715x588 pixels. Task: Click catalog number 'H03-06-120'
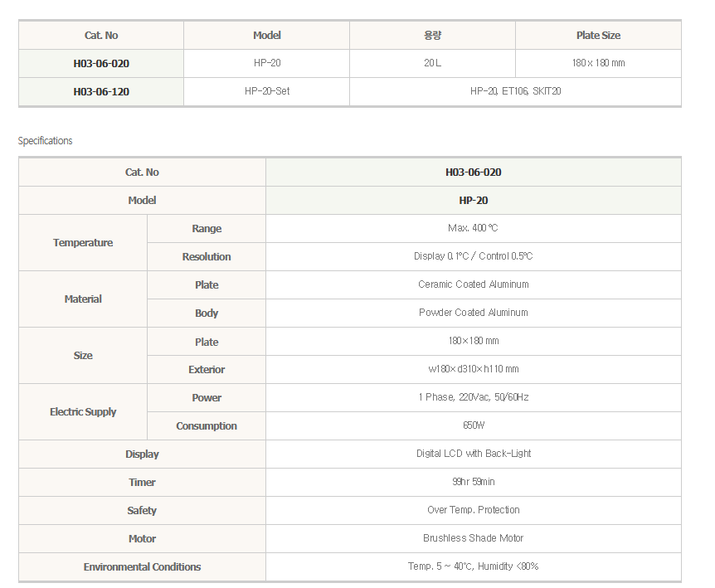[101, 91]
